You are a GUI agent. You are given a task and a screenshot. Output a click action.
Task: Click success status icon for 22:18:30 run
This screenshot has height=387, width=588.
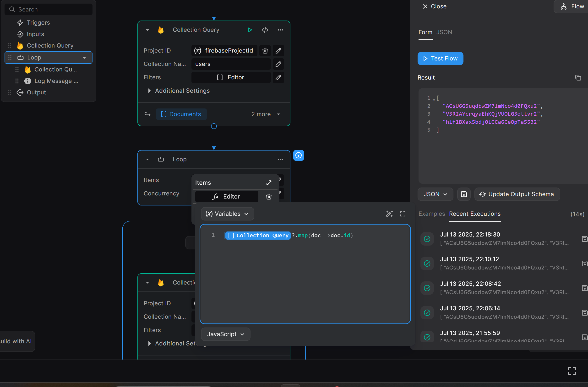click(427, 239)
